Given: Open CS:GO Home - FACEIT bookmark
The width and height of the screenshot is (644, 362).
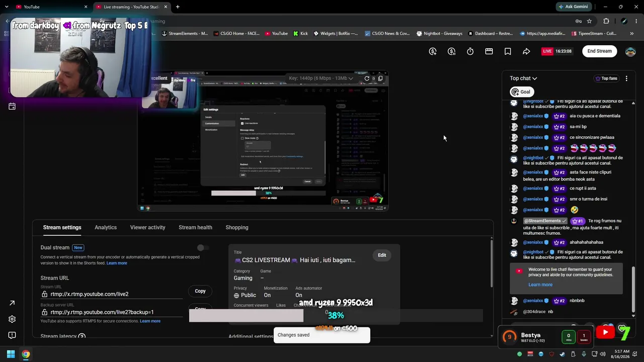Looking at the screenshot, I should [x=236, y=34].
